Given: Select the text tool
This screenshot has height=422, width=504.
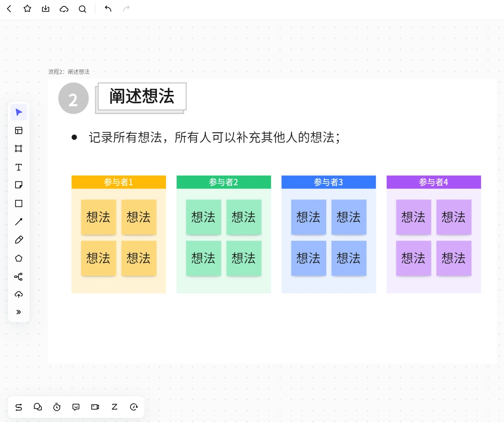Looking at the screenshot, I should point(19,167).
